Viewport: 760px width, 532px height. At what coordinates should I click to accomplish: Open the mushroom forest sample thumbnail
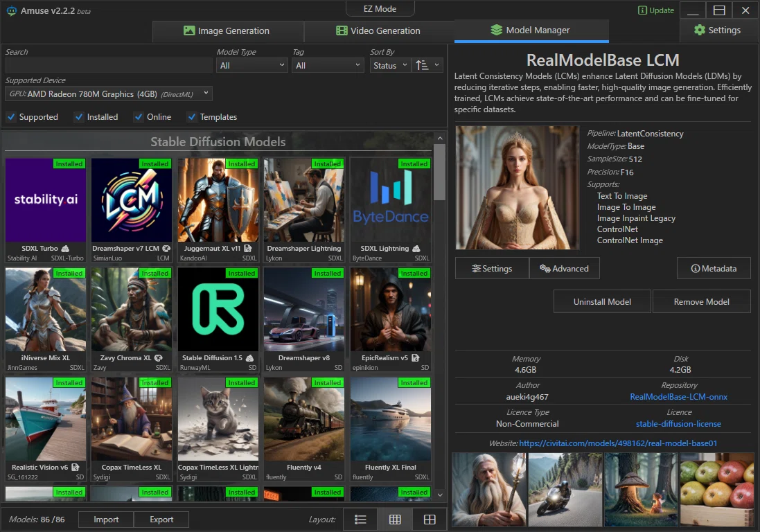click(x=642, y=489)
